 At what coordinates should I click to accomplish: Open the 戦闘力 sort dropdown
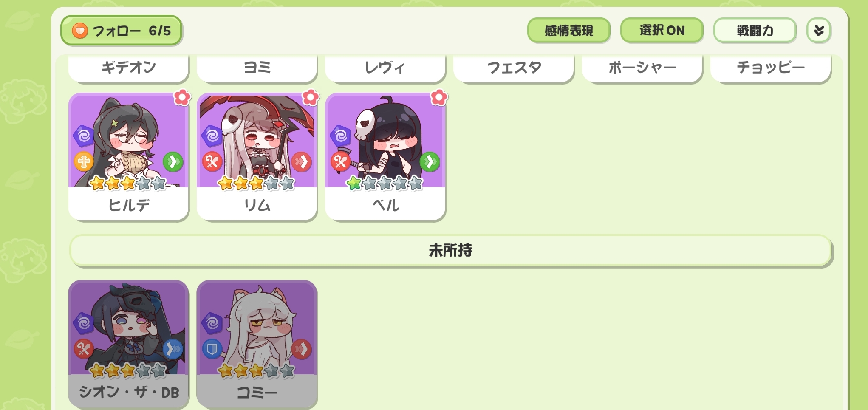pos(755,30)
